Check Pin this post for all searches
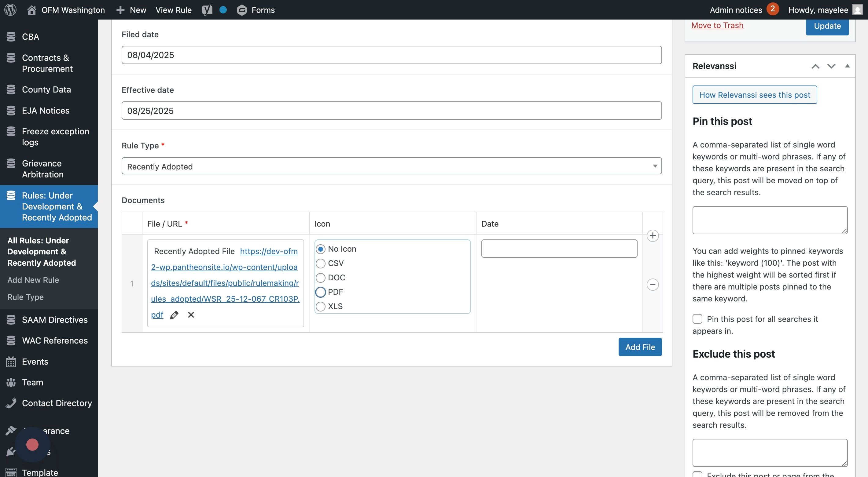868x477 pixels. click(x=697, y=319)
